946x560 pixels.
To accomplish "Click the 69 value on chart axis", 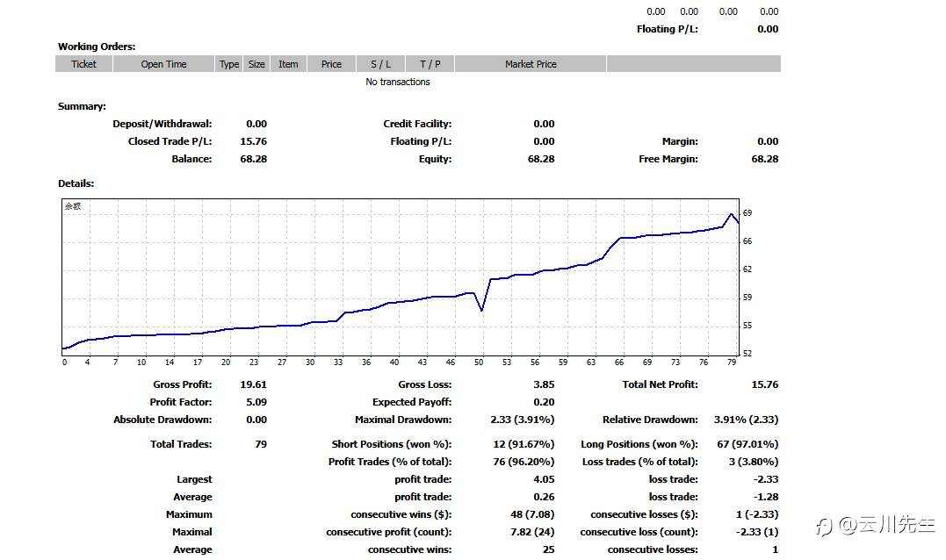I will coord(747,212).
